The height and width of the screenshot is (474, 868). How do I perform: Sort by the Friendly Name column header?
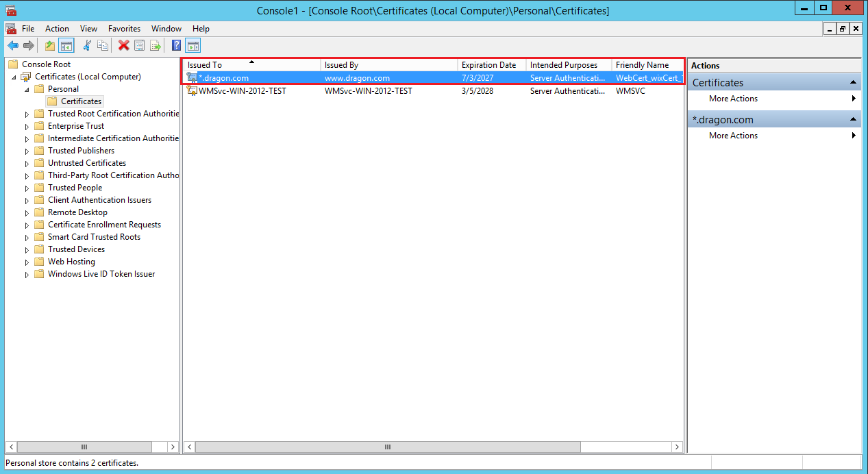(647, 65)
